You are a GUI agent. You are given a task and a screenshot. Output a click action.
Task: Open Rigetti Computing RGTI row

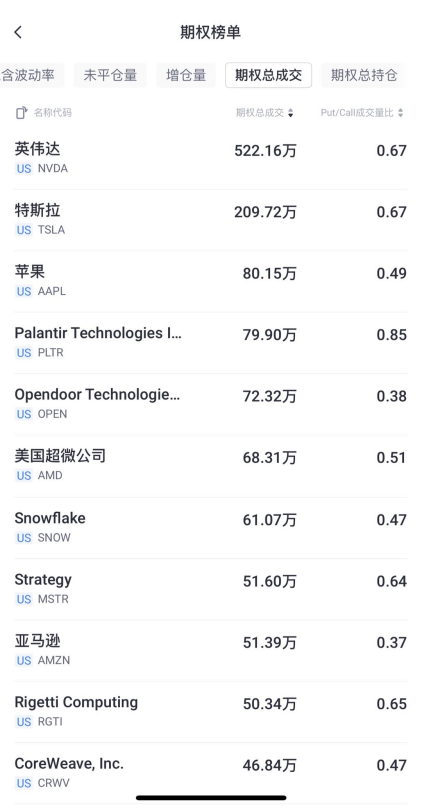tap(211, 712)
